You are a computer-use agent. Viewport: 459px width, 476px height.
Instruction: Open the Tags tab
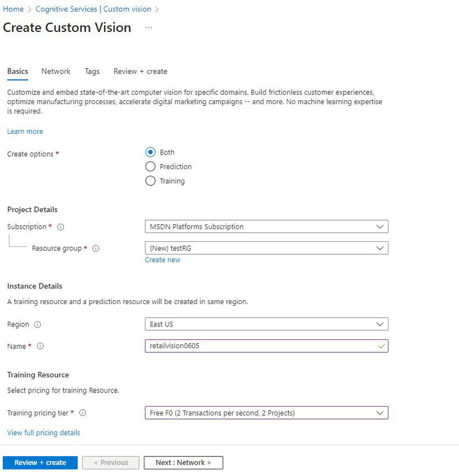[92, 71]
